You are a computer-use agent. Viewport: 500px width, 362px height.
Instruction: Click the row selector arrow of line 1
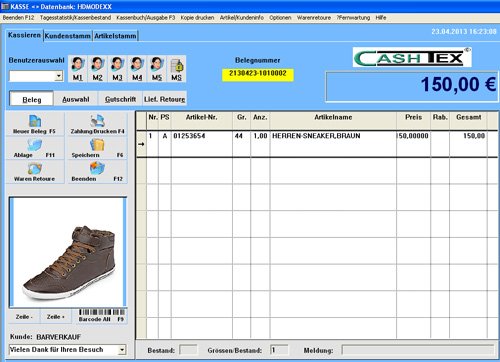pos(141,144)
